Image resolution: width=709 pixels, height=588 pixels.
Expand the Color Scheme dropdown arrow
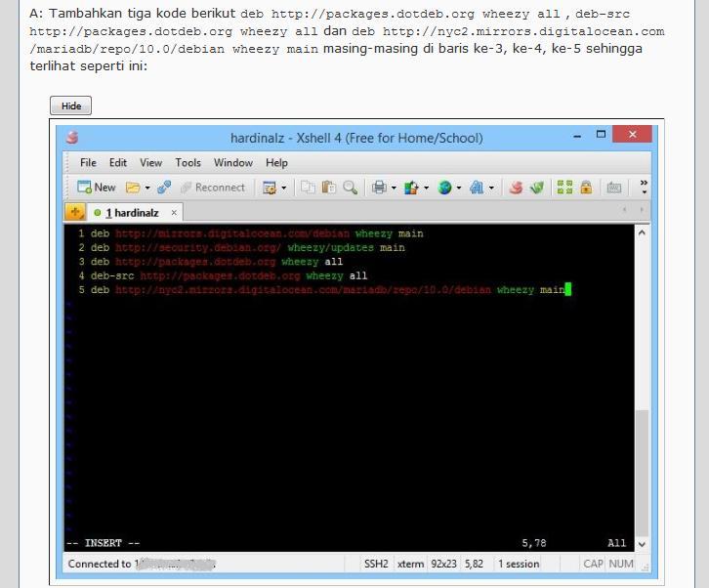coord(426,188)
